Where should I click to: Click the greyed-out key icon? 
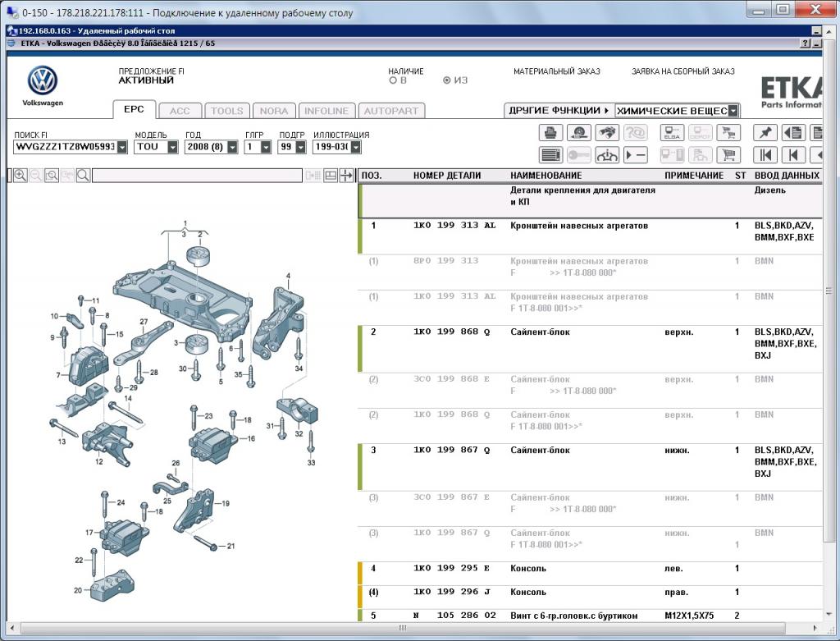[x=578, y=155]
